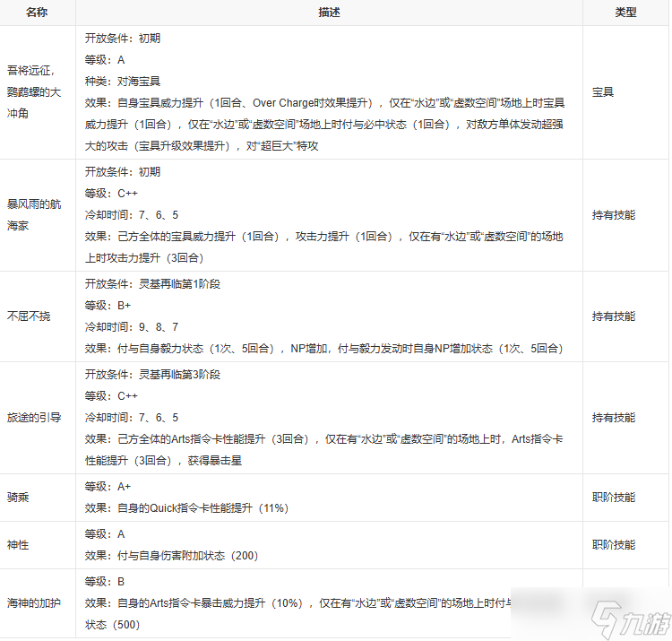
Task: Click the 旅途的引导 effect line starting 己方全体的Arts
Action: click(323, 439)
